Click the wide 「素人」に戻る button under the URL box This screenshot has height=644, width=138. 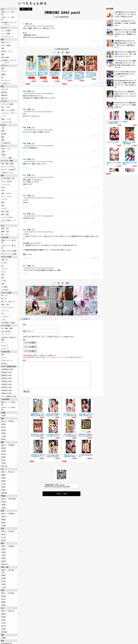coord(61,494)
